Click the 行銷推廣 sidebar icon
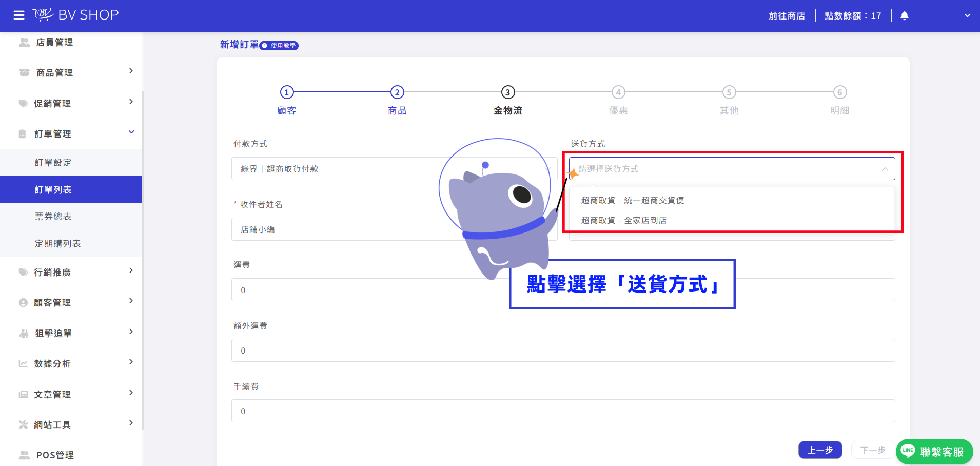Viewport: 980px width, 466px height. [x=23, y=272]
